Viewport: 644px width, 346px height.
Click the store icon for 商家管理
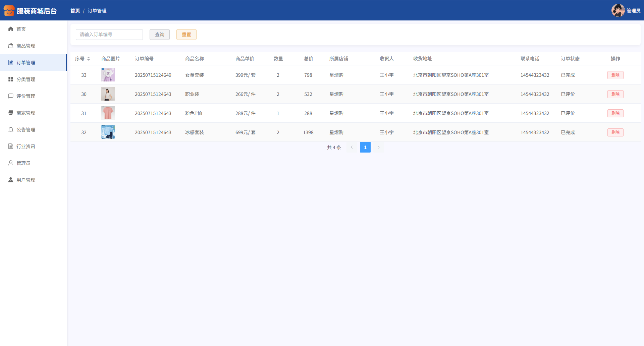coord(11,113)
